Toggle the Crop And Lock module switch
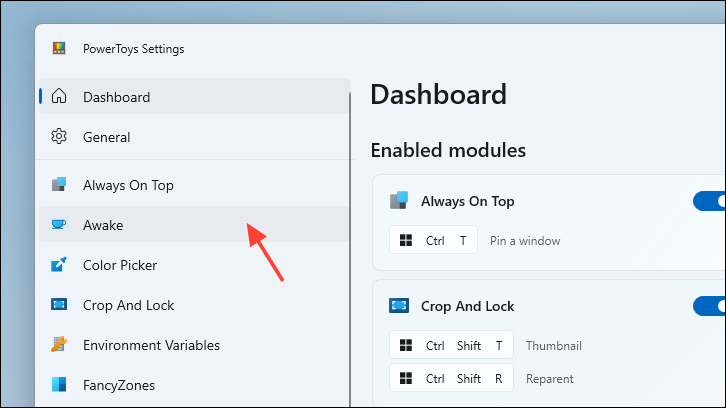This screenshot has width=726, height=408. point(709,306)
